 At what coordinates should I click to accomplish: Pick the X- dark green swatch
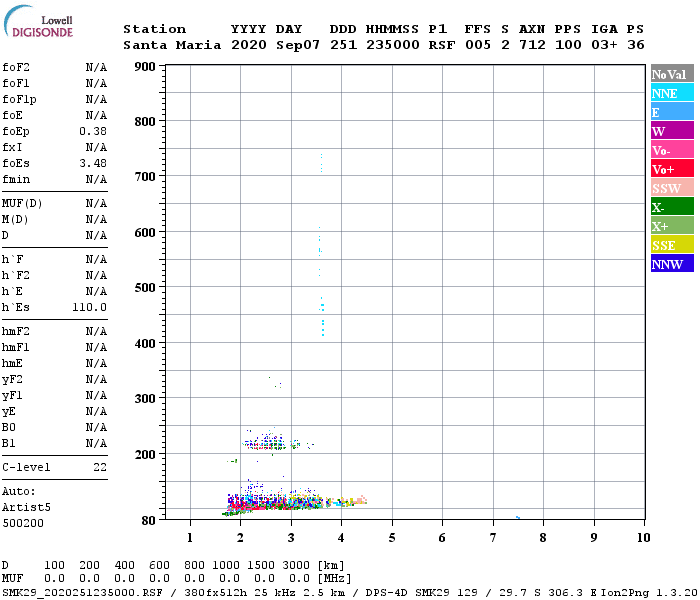tap(672, 207)
